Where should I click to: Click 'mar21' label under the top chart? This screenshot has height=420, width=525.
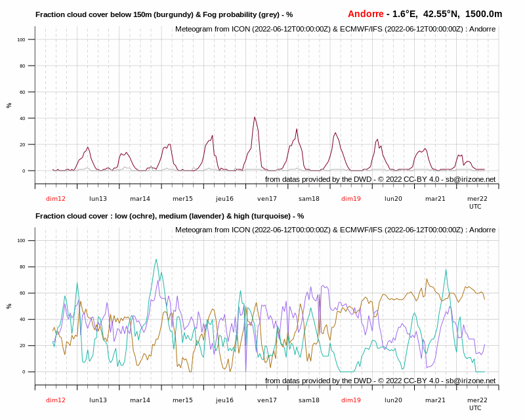(x=435, y=199)
